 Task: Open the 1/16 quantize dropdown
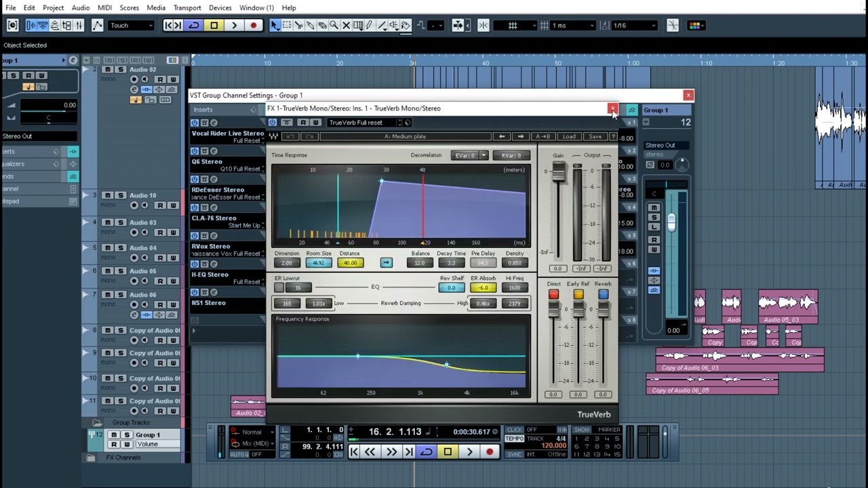634,25
